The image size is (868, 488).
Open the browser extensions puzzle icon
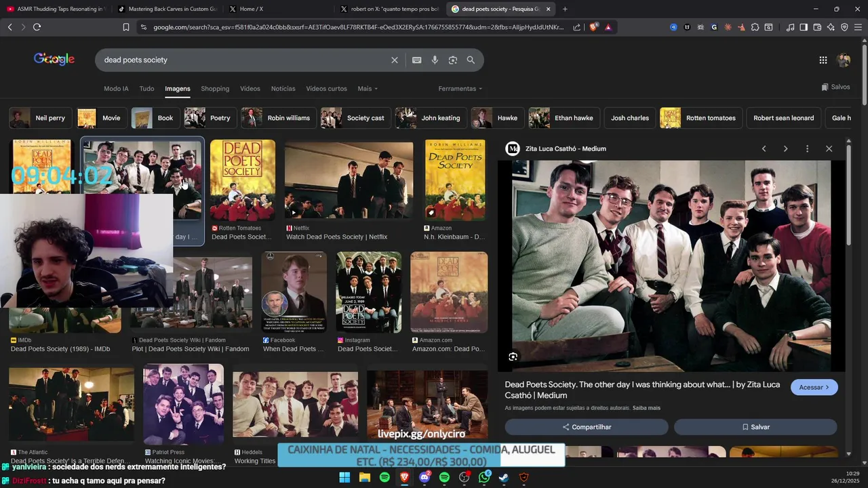pos(755,27)
